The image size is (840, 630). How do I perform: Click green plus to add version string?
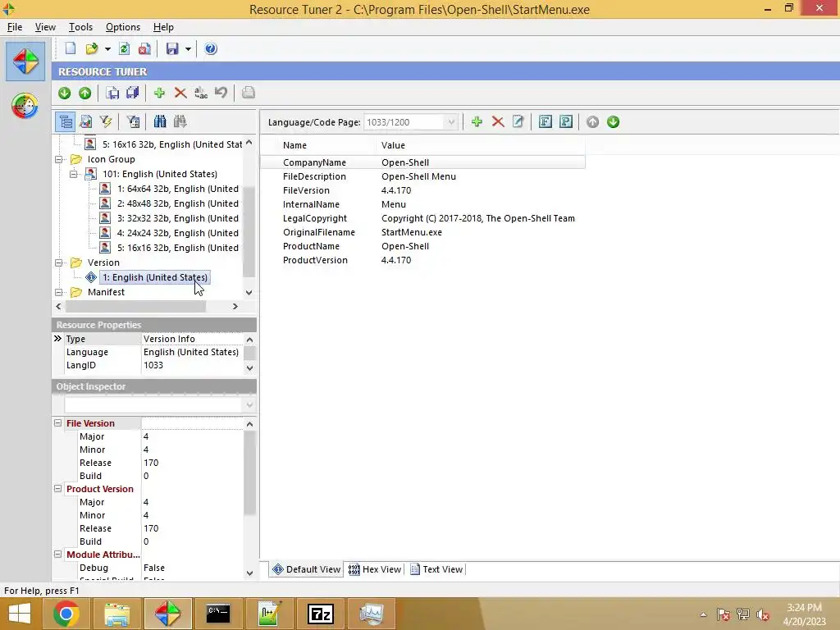477,122
